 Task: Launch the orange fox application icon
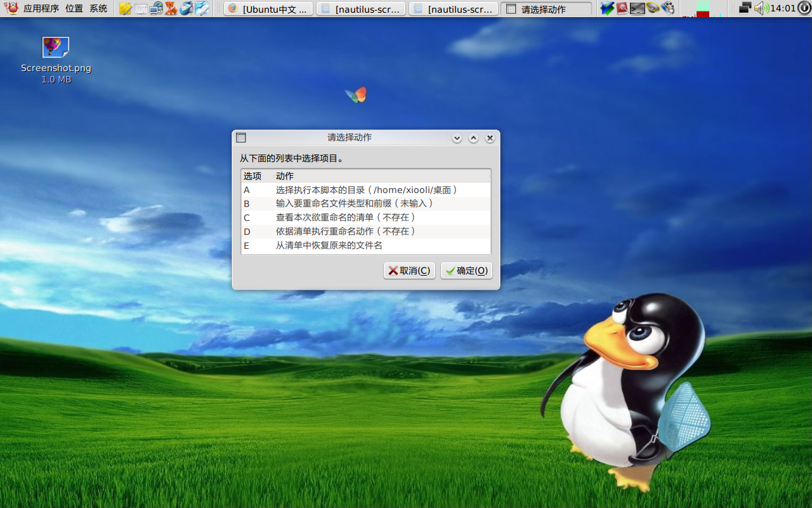coord(171,8)
